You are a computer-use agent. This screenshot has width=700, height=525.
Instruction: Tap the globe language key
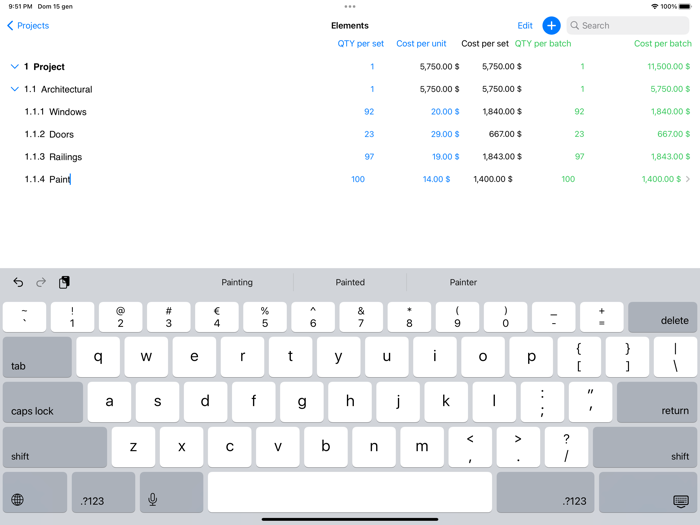(35, 492)
